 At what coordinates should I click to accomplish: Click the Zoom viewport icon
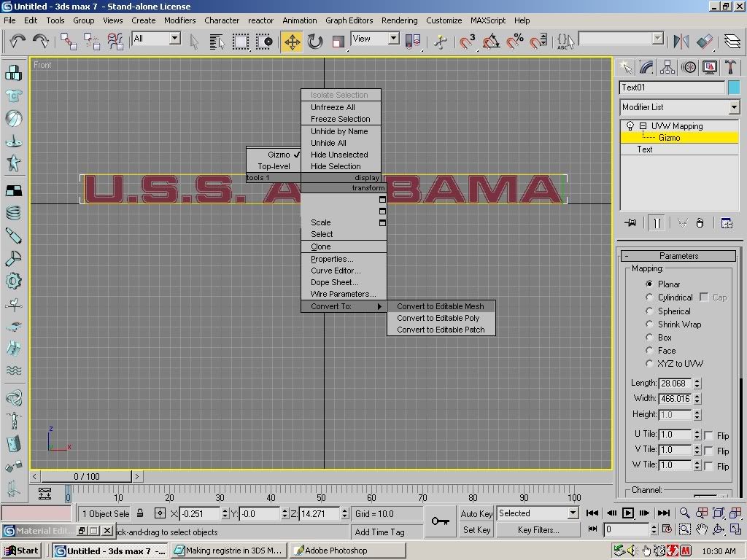click(x=684, y=513)
